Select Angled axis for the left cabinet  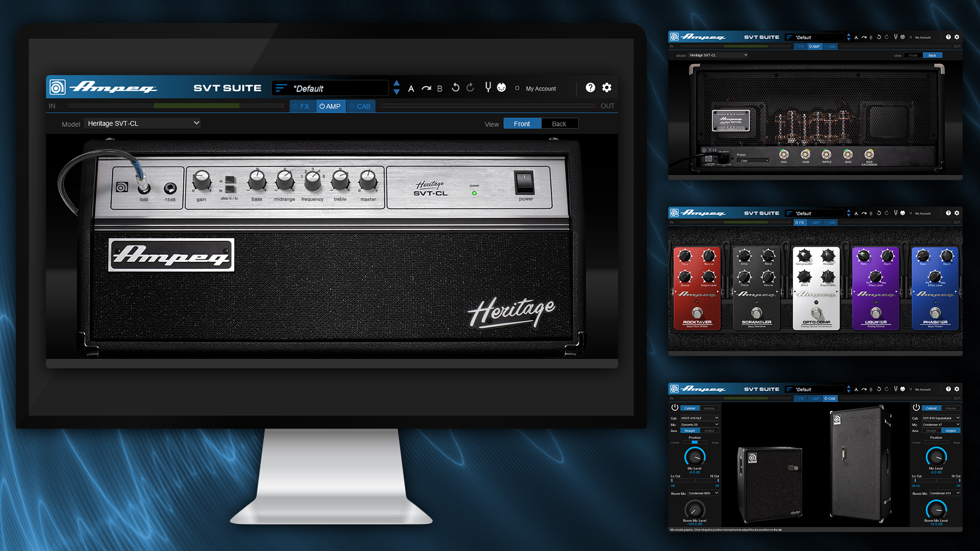(709, 431)
